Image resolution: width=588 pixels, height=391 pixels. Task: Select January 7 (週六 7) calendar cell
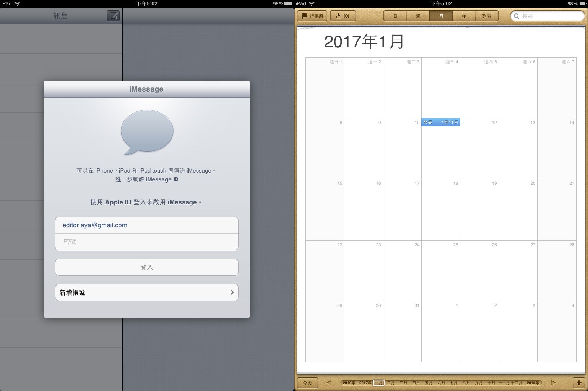557,88
